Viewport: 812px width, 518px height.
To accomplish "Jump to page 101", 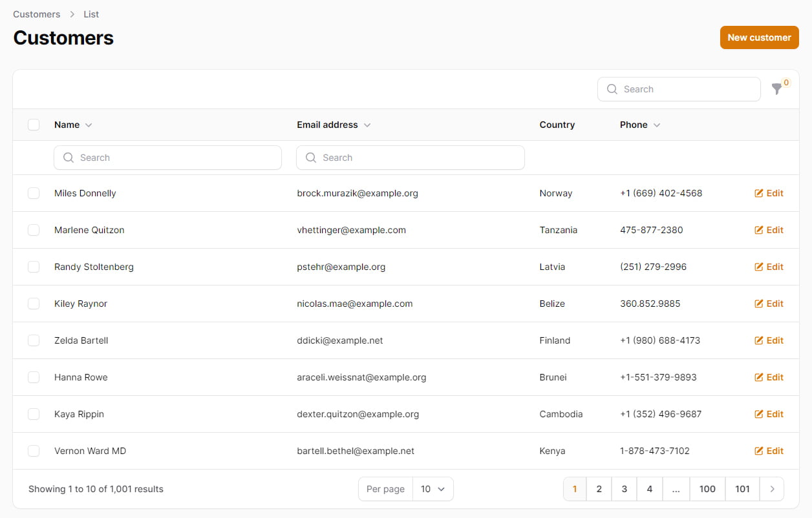I will click(742, 489).
